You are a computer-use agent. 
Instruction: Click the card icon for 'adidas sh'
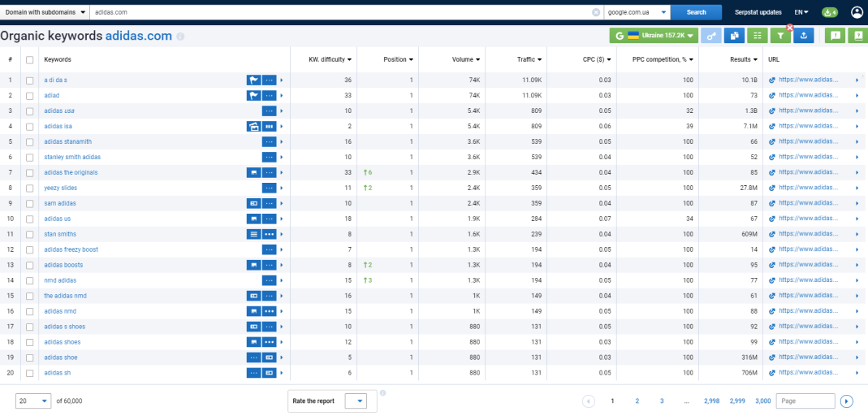[269, 373]
